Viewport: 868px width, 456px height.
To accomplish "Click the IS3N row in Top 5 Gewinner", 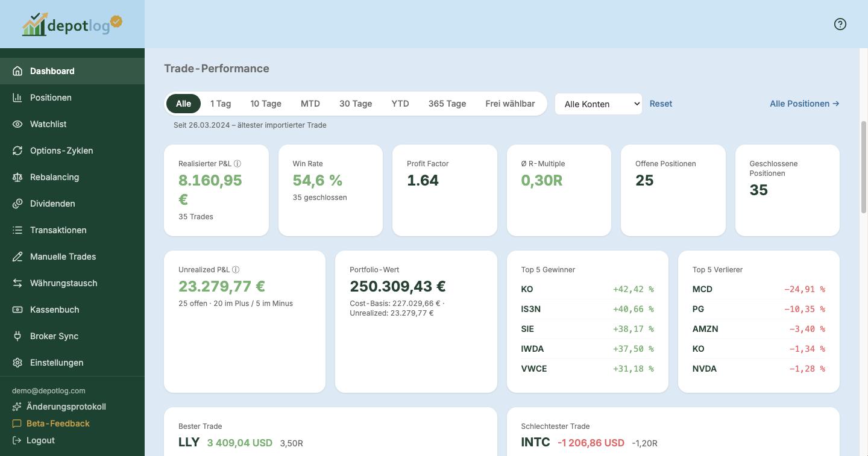I will point(587,309).
